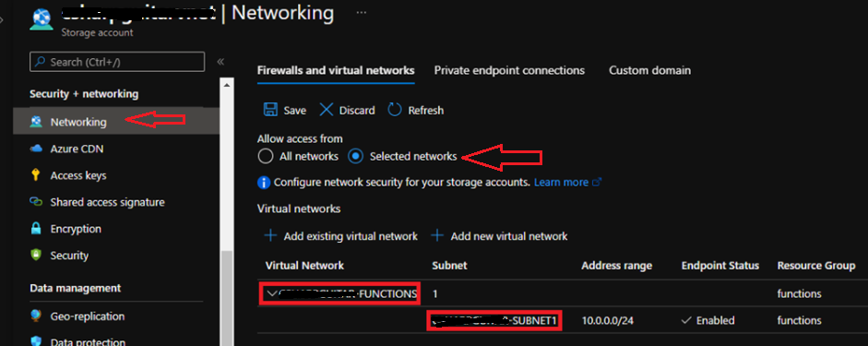Click the external link icon after Learn more
The width and height of the screenshot is (868, 346).
[597, 182]
